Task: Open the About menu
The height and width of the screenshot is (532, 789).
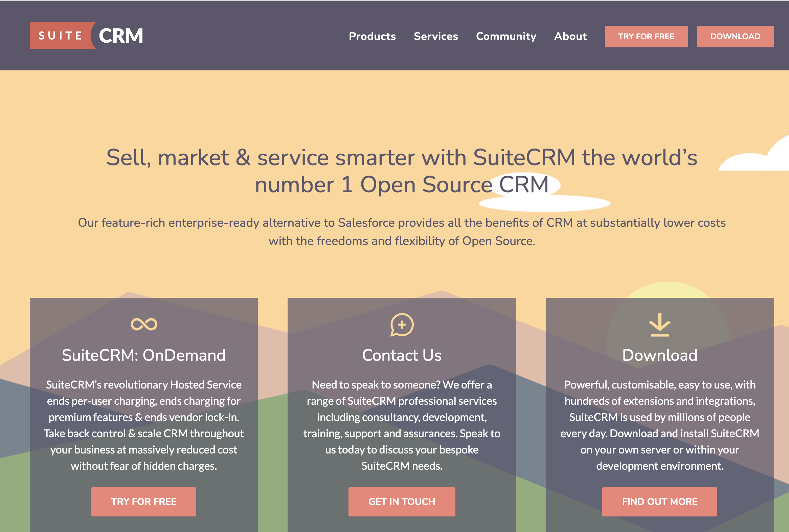Action: pos(570,36)
